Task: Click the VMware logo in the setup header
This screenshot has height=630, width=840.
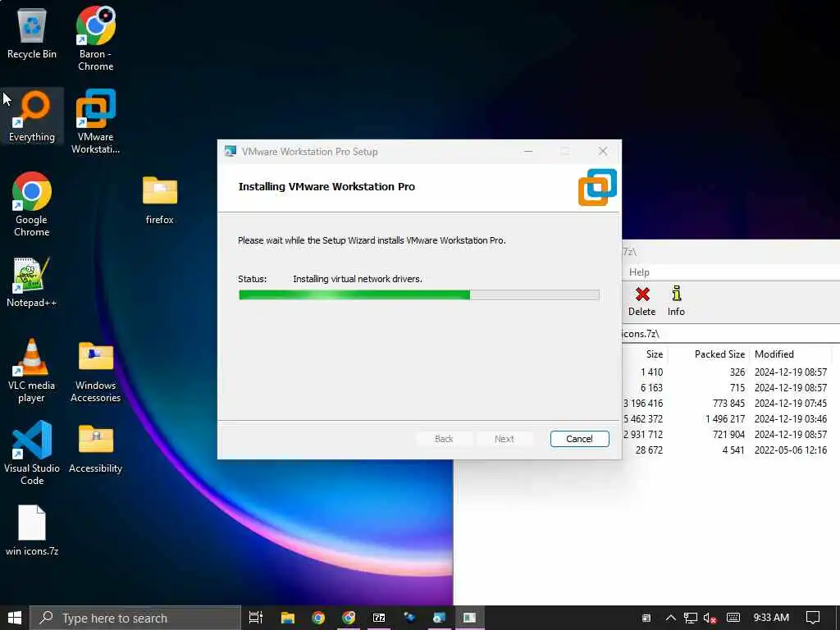Action: [597, 187]
